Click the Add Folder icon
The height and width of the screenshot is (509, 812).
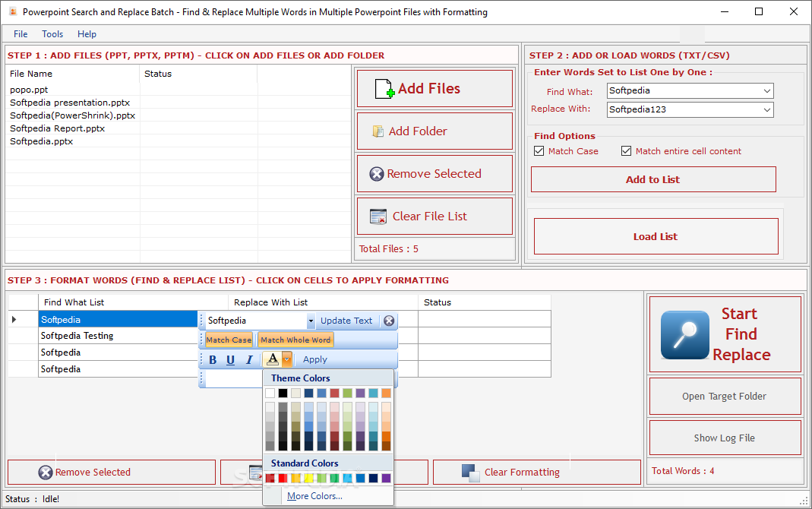[x=378, y=131]
